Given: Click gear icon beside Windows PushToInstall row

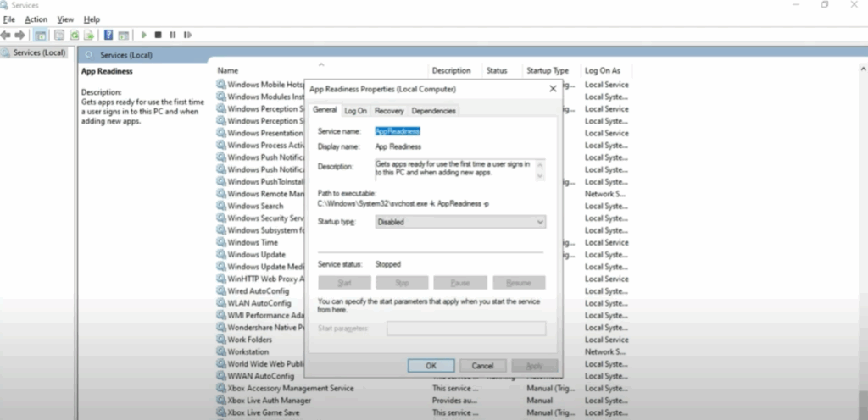Looking at the screenshot, I should (x=221, y=182).
